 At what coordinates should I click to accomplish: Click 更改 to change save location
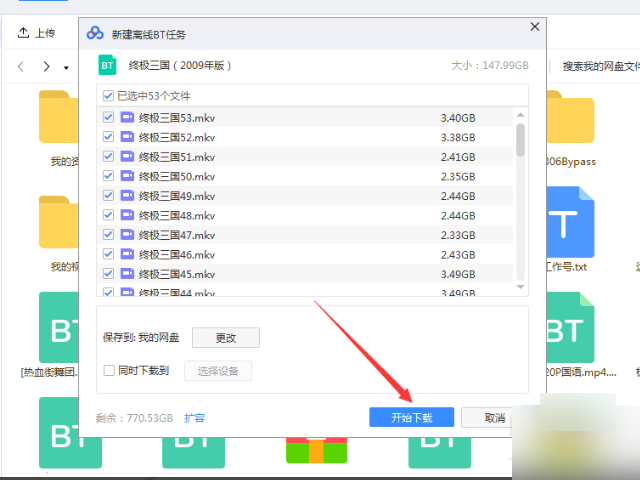(226, 338)
